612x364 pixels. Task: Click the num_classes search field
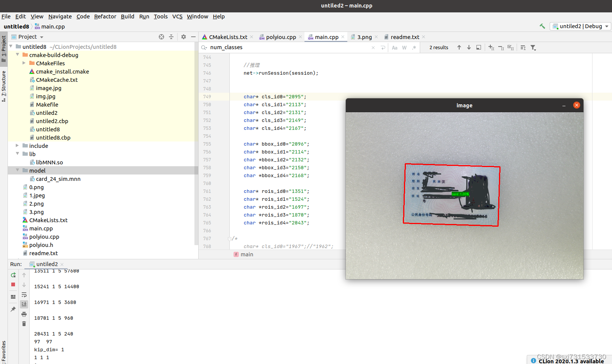[x=289, y=47]
